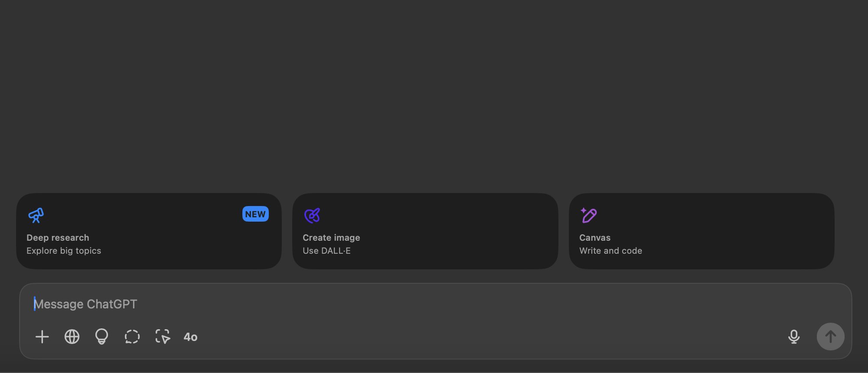The image size is (868, 373).
Task: Toggle web search globe icon
Action: tap(72, 337)
